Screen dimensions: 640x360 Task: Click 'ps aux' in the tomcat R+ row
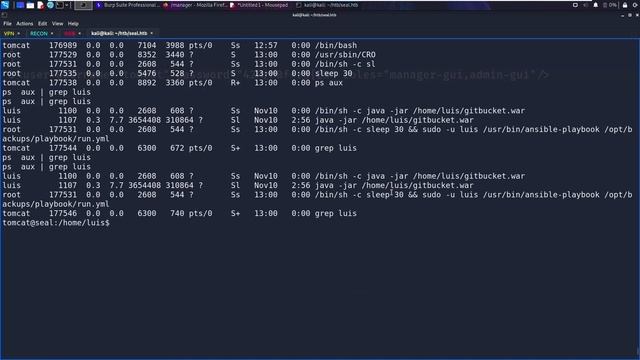(x=329, y=83)
